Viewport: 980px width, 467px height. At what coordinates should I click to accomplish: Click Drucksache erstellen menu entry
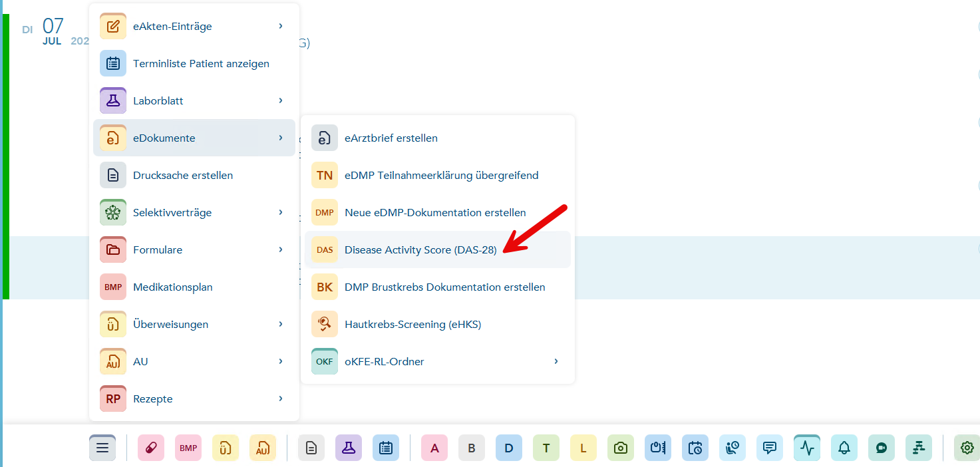pos(194,175)
